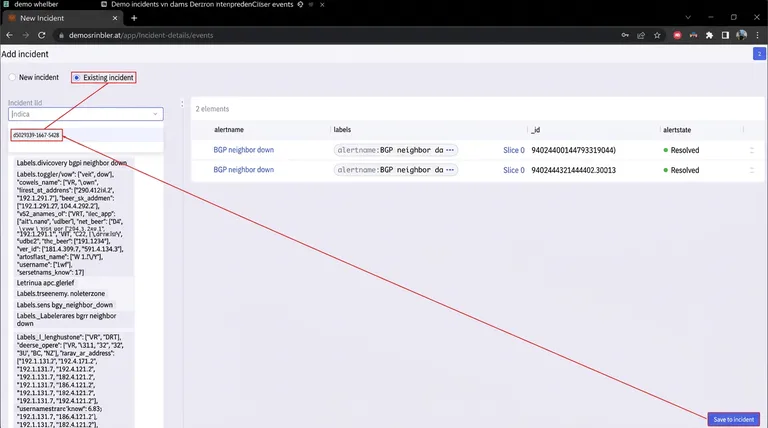Sort by _id column header
768x428 pixels.
click(536, 130)
